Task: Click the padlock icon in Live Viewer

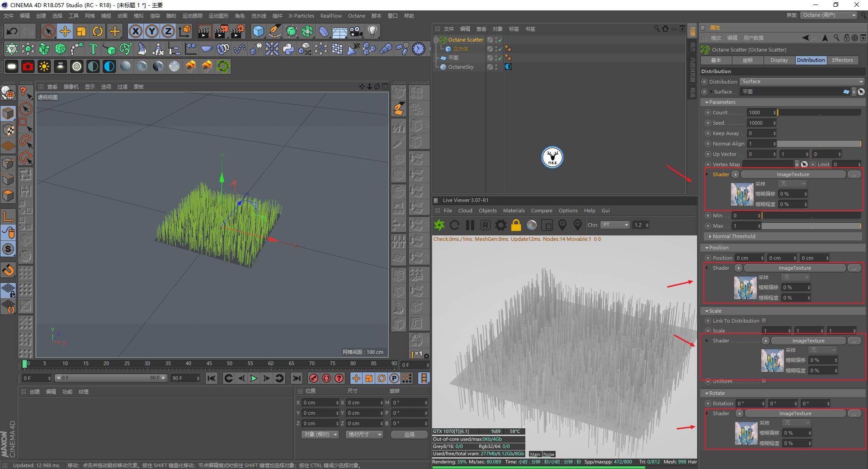Action: point(516,225)
